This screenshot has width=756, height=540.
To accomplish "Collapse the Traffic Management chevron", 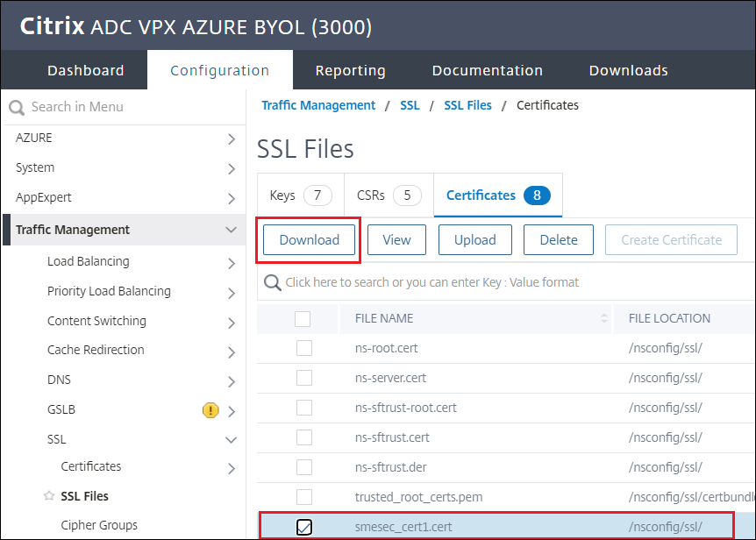I will tap(232, 230).
